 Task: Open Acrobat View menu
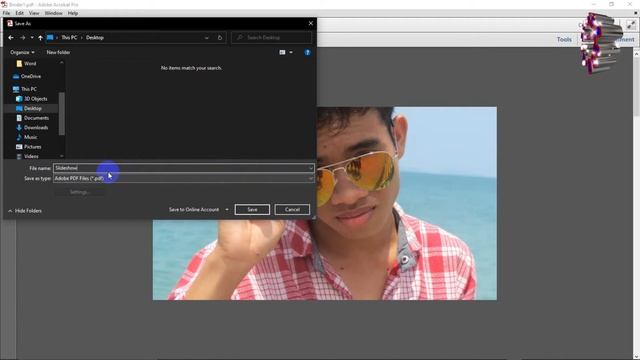point(34,13)
